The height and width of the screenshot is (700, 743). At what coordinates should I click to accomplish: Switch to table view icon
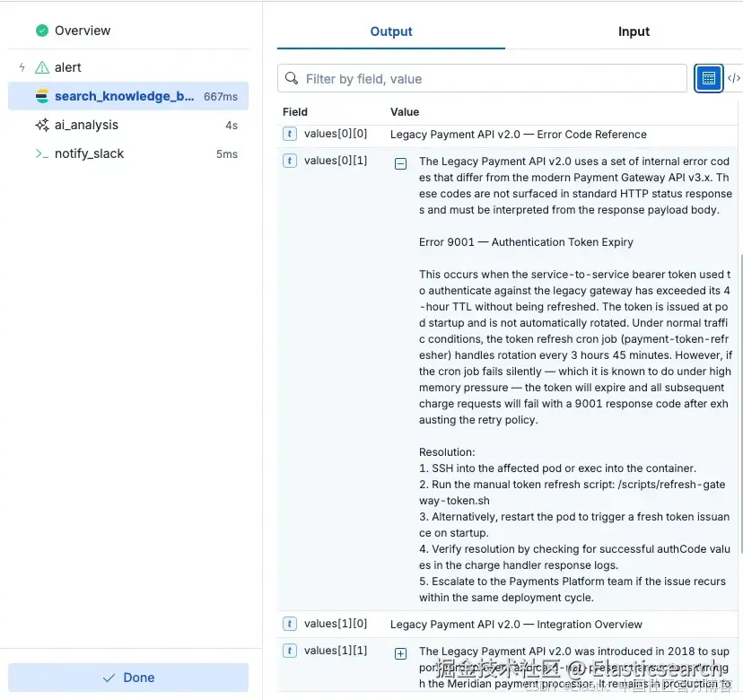708,78
